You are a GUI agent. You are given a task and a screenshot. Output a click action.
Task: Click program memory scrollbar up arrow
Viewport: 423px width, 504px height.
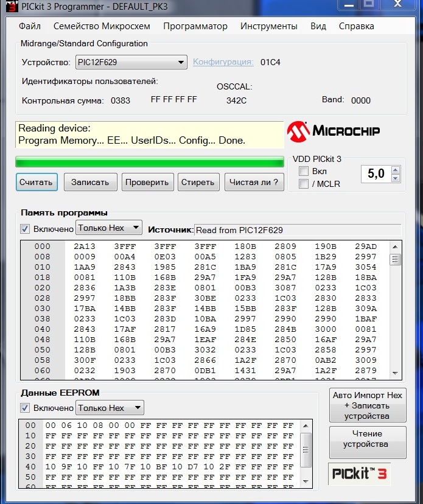coord(396,247)
